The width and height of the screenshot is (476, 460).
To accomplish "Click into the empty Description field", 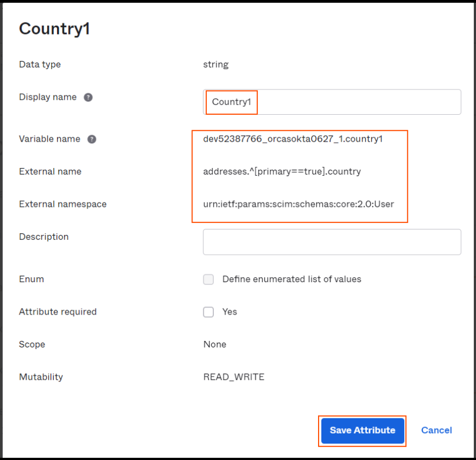I will (x=332, y=242).
